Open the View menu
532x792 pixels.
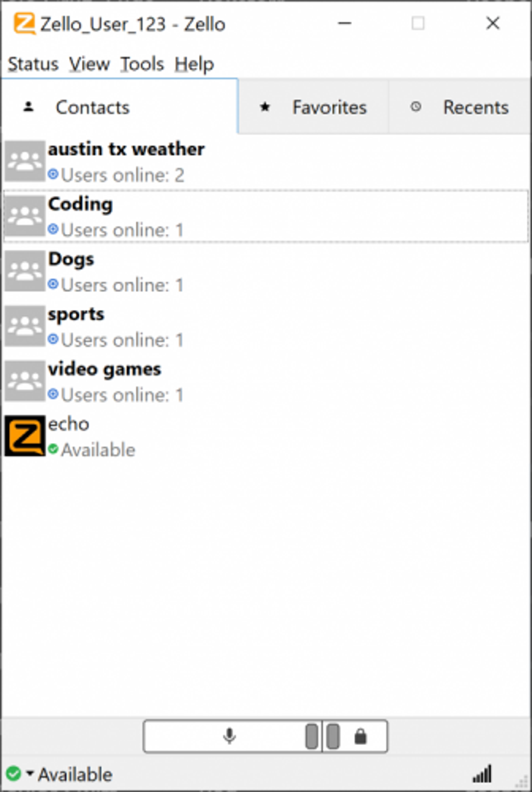point(89,64)
